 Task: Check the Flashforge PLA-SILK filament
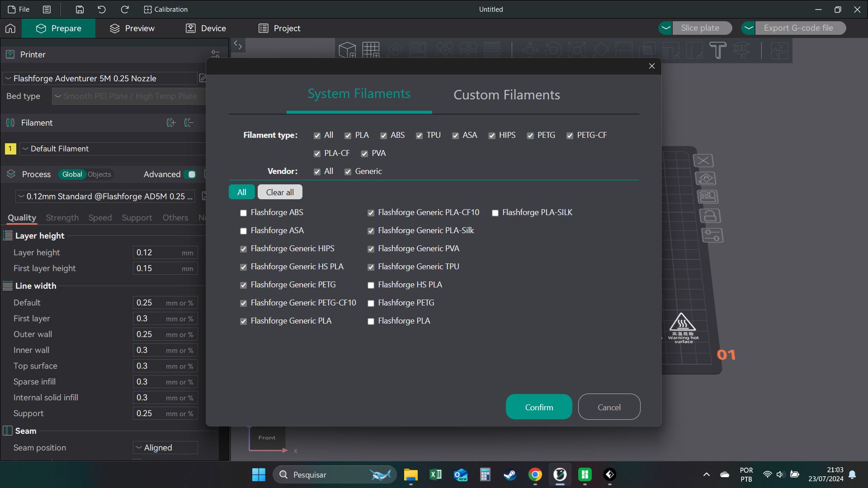495,213
